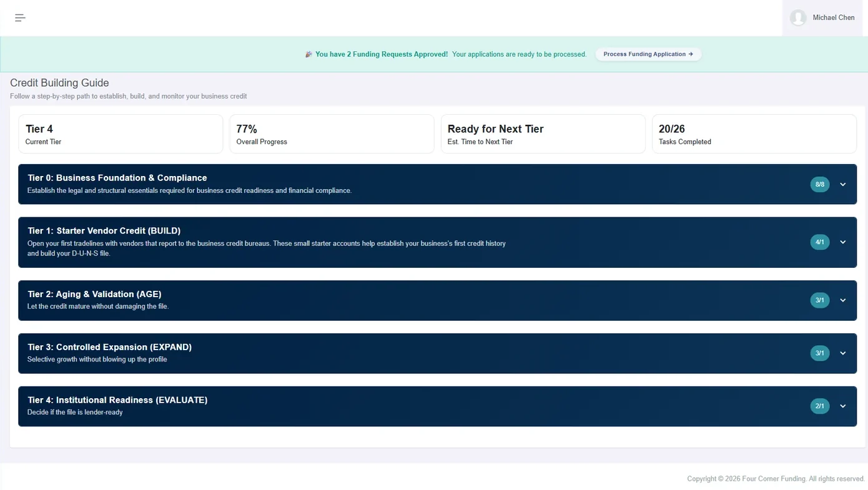Click 'Establish the legal and structural essentials' description
Viewport: 868px width, 490px height.
[x=190, y=190]
